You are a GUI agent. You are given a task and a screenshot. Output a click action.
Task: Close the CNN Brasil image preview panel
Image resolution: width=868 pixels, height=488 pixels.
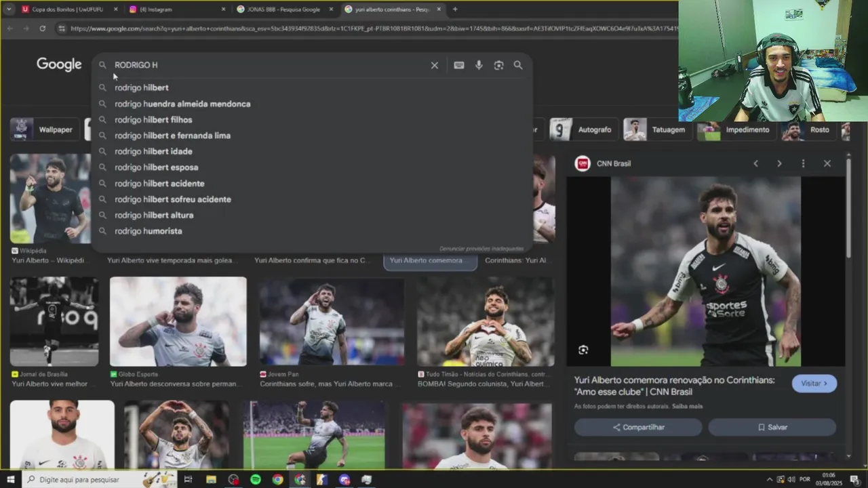click(x=827, y=163)
